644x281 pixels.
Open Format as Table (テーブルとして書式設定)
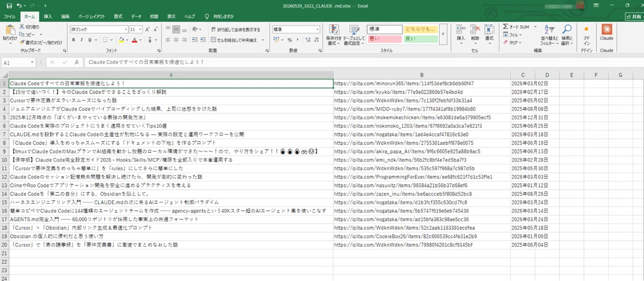click(x=354, y=35)
